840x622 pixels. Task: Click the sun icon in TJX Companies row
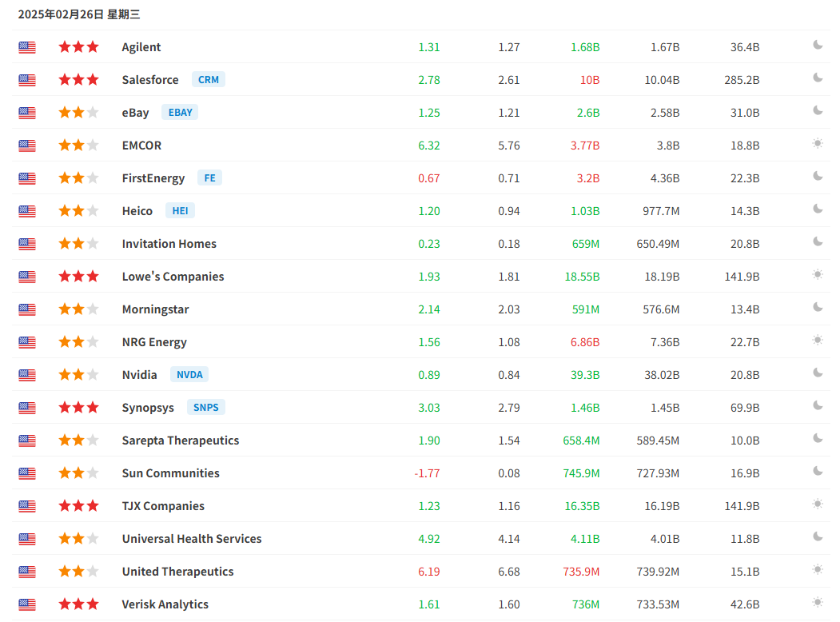pos(818,504)
